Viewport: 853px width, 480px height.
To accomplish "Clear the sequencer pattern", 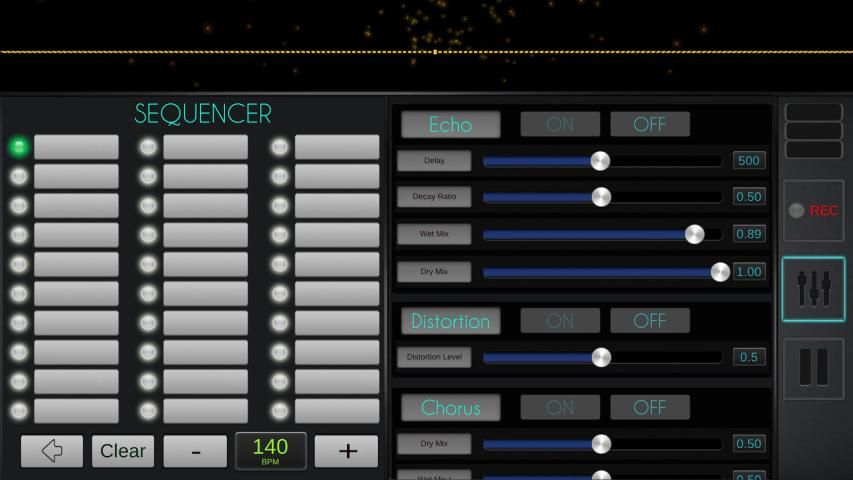I will point(123,451).
